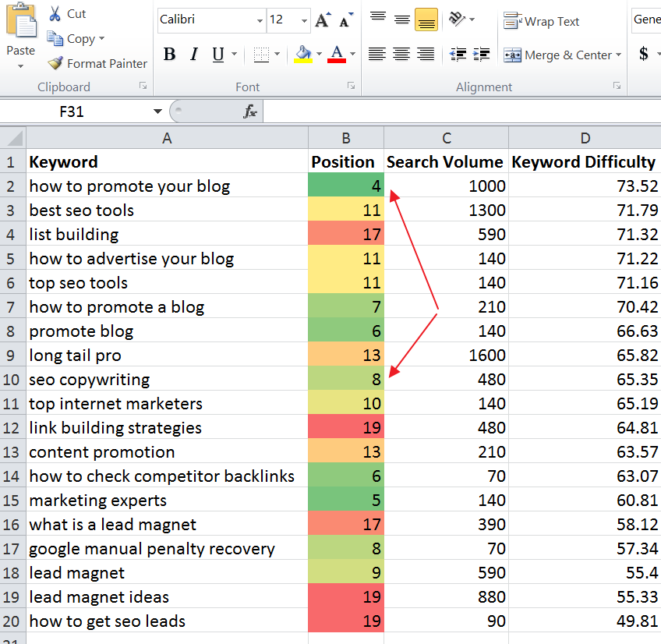This screenshot has height=644, width=661.
Task: Apply the Accounting Number Format
Action: click(x=644, y=54)
